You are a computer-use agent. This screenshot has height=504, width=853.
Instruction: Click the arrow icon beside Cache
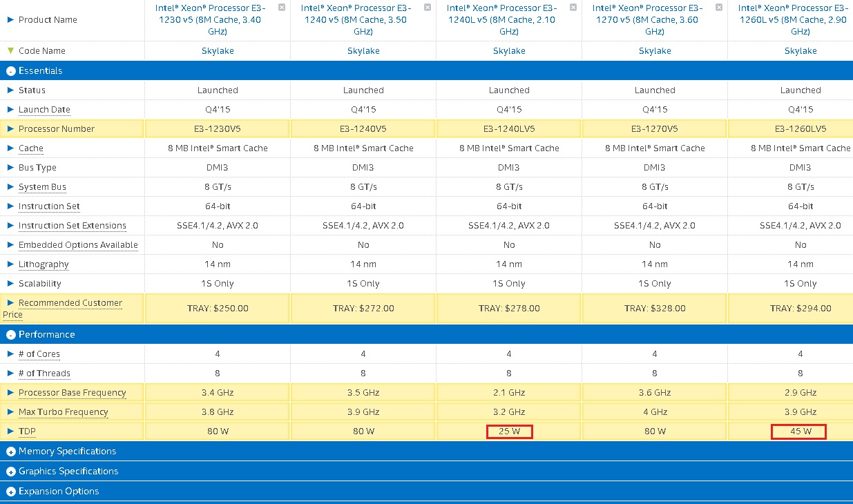click(x=10, y=148)
